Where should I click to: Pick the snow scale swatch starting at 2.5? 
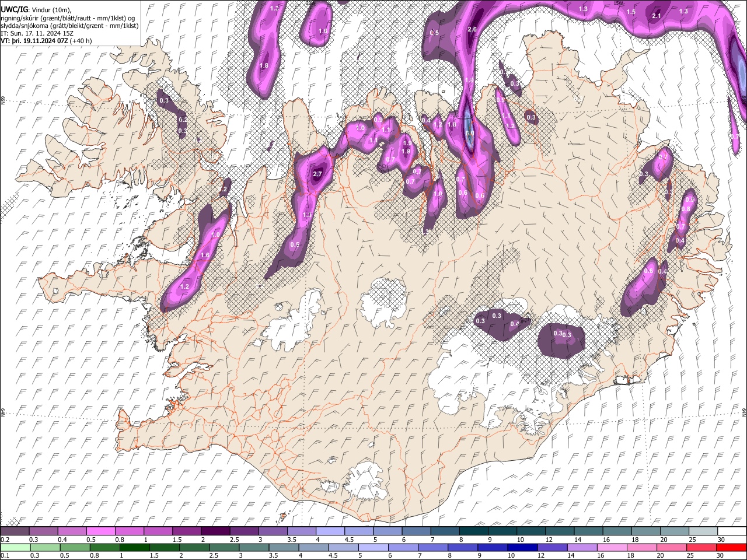tap(244, 531)
